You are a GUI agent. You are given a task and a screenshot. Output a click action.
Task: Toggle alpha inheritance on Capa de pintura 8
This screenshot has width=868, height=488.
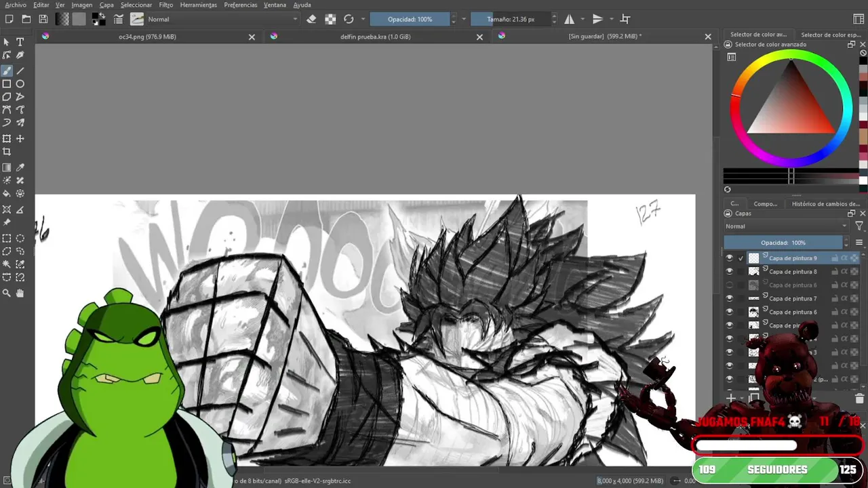coord(844,272)
